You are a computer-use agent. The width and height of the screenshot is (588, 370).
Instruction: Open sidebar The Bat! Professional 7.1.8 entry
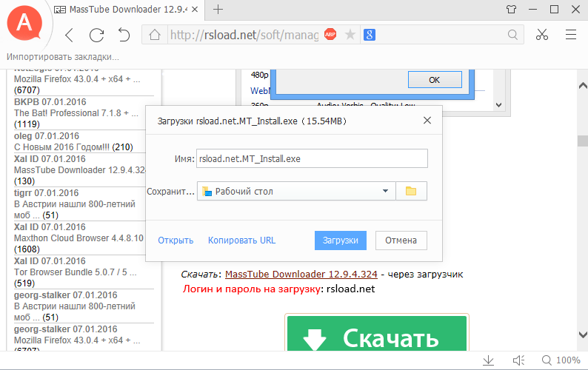(76, 113)
